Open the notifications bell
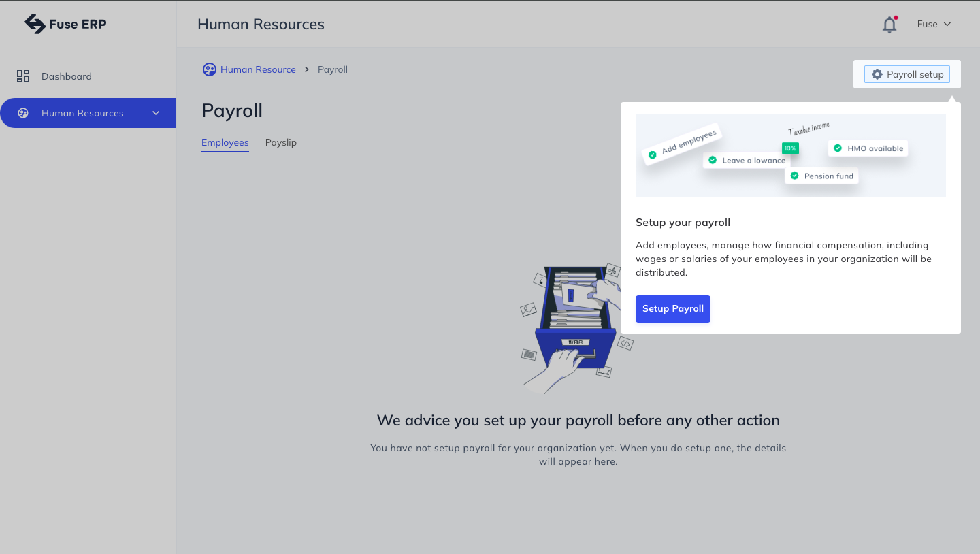Screen dimensions: 980x554 click(889, 25)
